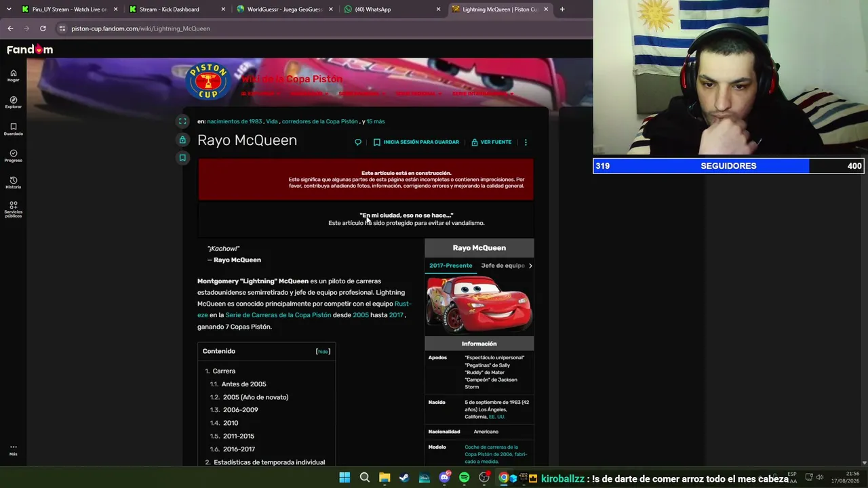
Task: Show next infobox tabs with arrow
Action: coord(530,266)
